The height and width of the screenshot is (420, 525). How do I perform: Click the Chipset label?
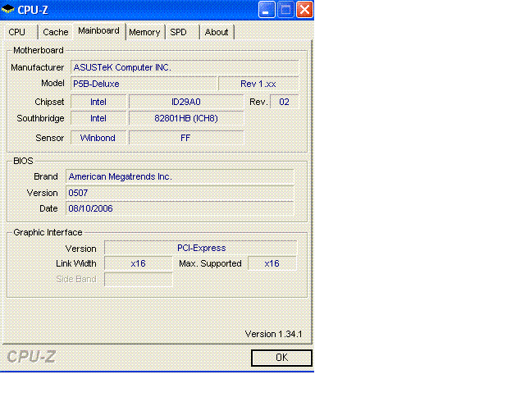(49, 102)
